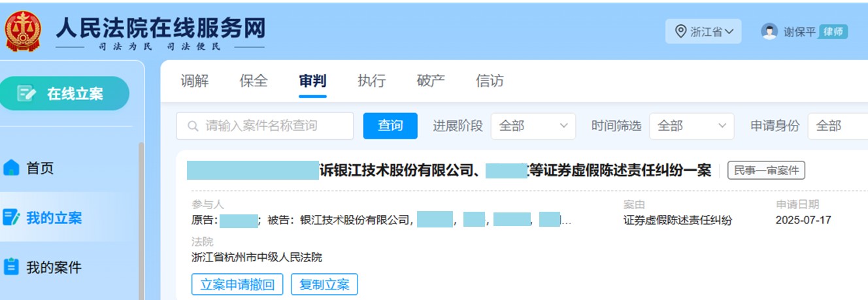
Task: Click the court name 浙江省杭州市中级人民法院
Action: (257, 258)
